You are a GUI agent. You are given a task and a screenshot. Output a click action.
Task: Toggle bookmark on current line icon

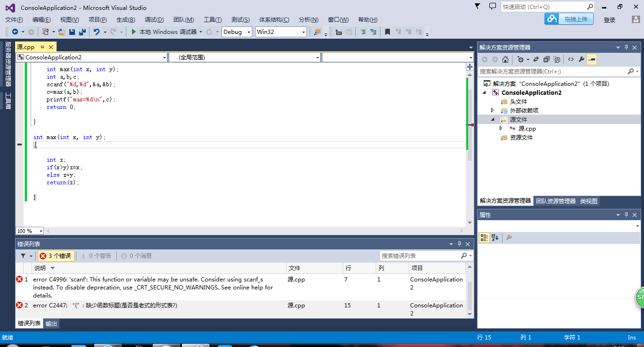(x=388, y=32)
